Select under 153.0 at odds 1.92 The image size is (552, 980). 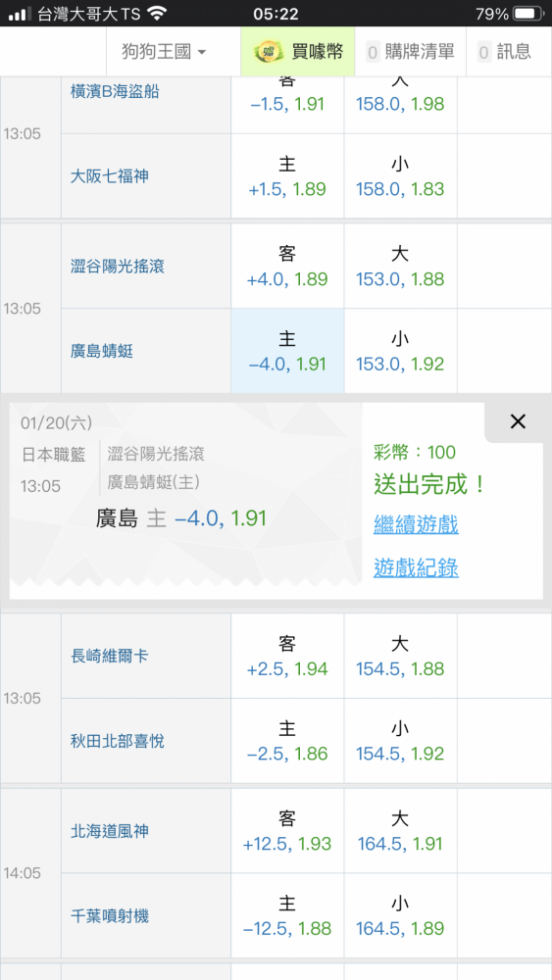400,351
